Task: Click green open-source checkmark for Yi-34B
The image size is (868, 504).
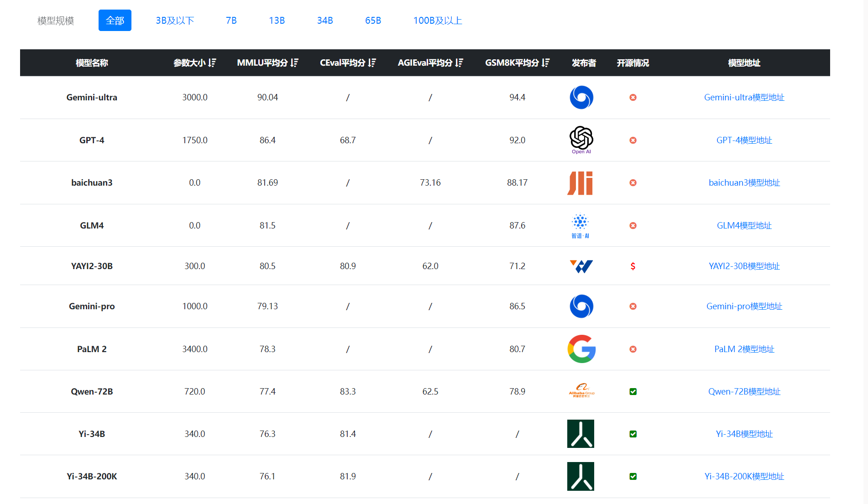Action: tap(633, 434)
